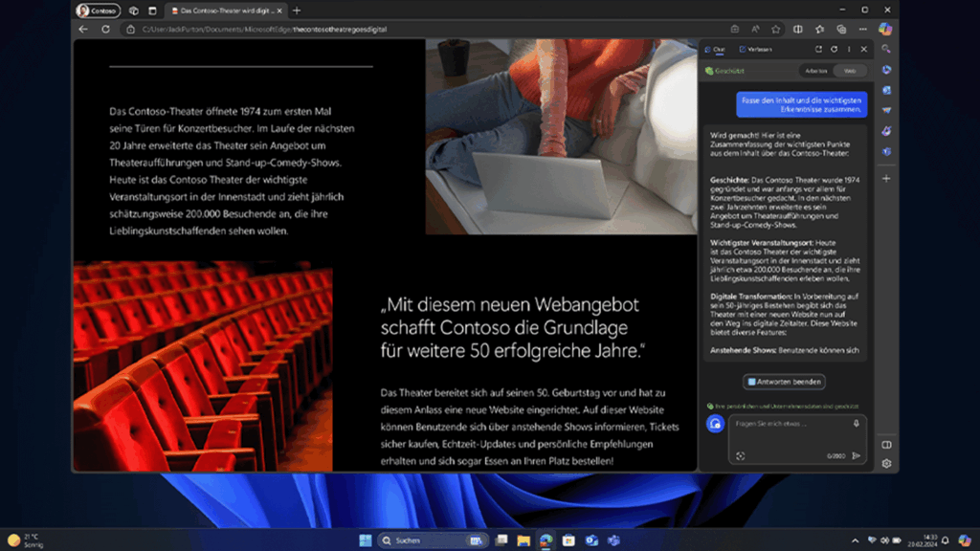Click the Copilot icon in Edge toolbar
This screenshot has height=551, width=980.
pos(885,29)
